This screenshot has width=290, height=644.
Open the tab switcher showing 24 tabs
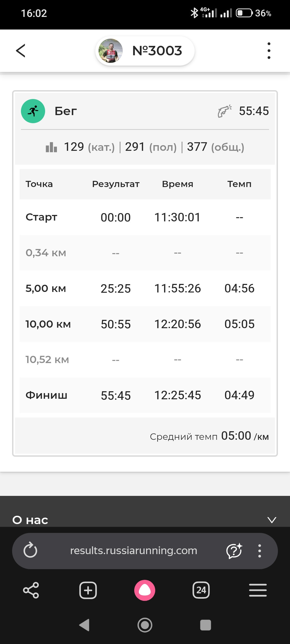coord(201,590)
